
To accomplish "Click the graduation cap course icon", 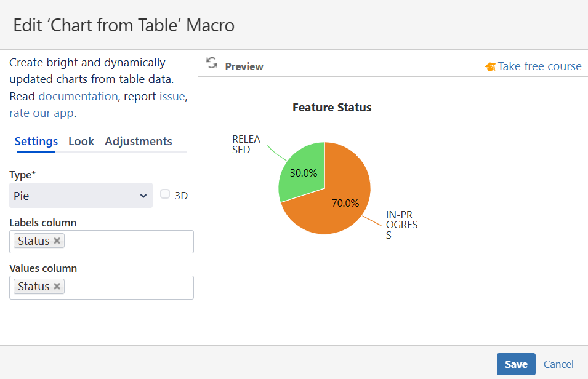I will click(490, 66).
